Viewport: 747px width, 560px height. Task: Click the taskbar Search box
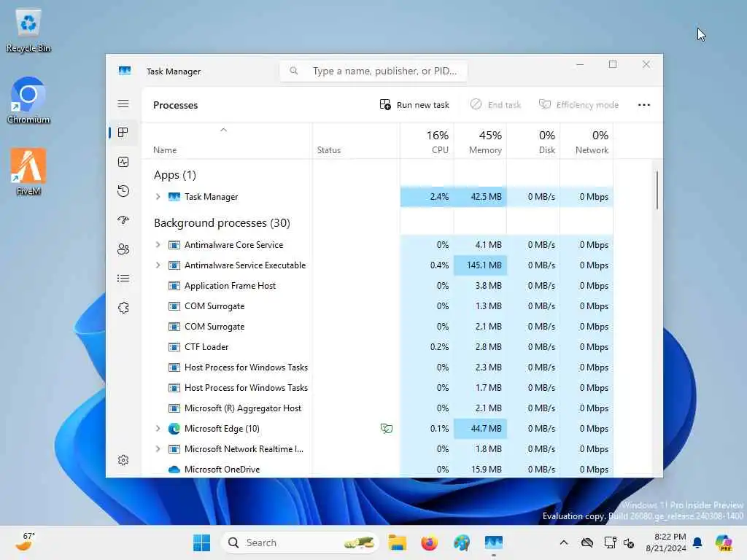click(300, 542)
